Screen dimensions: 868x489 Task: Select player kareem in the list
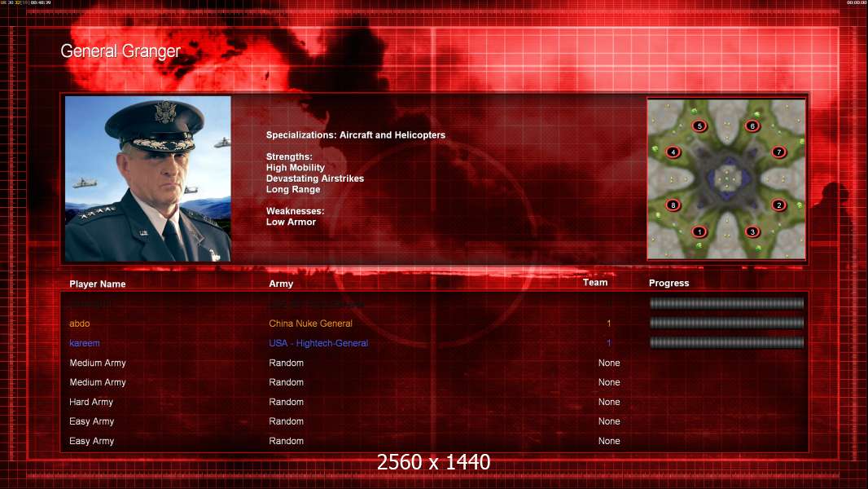[x=85, y=343]
